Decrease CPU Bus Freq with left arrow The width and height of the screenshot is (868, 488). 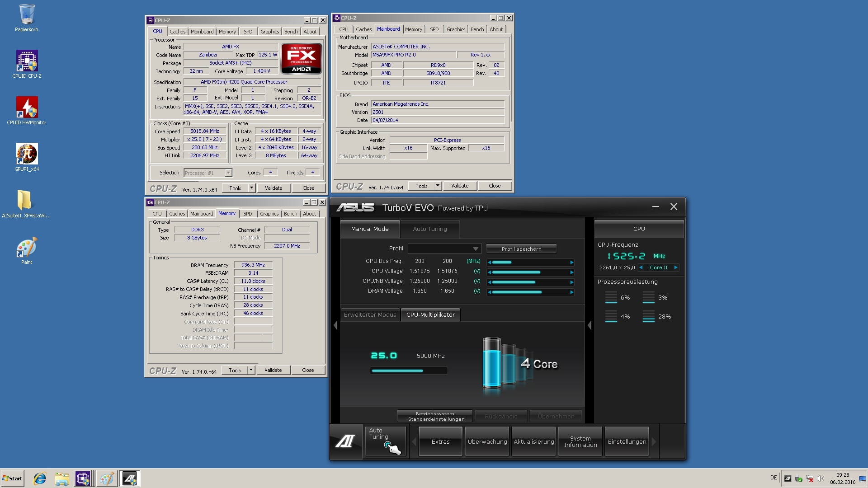pyautogui.click(x=489, y=263)
